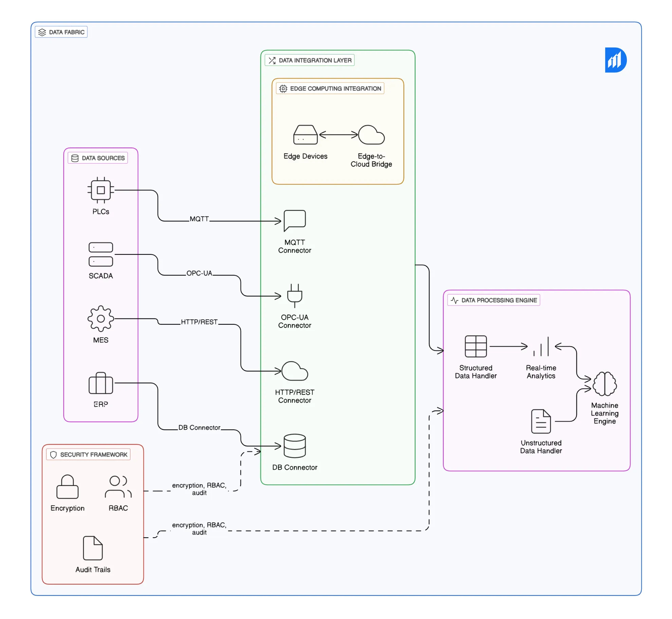
Task: Select the DB Connector database icon
Action: [x=294, y=446]
